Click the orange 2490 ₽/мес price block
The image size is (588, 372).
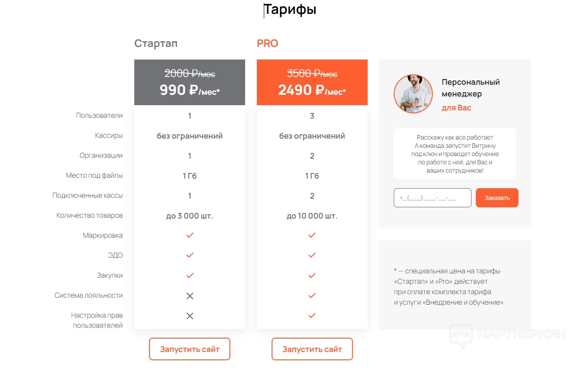(x=312, y=83)
